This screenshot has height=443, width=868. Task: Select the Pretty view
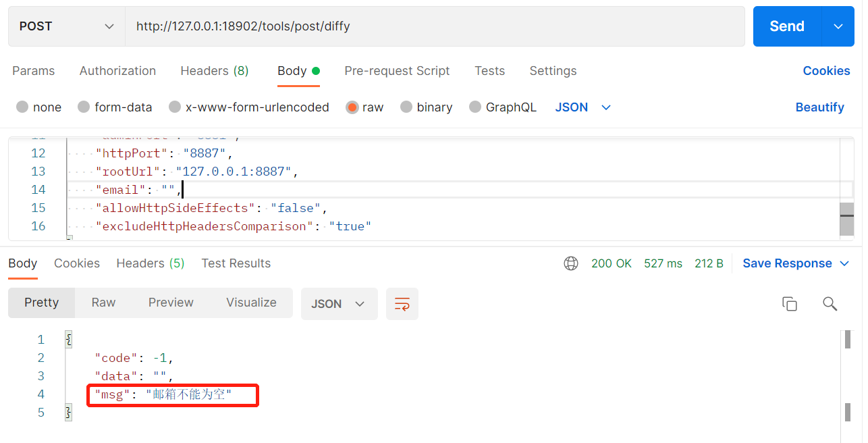[42, 303]
